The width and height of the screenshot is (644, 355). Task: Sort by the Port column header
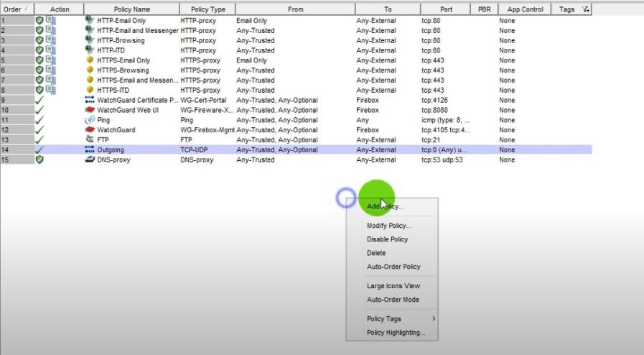(446, 9)
